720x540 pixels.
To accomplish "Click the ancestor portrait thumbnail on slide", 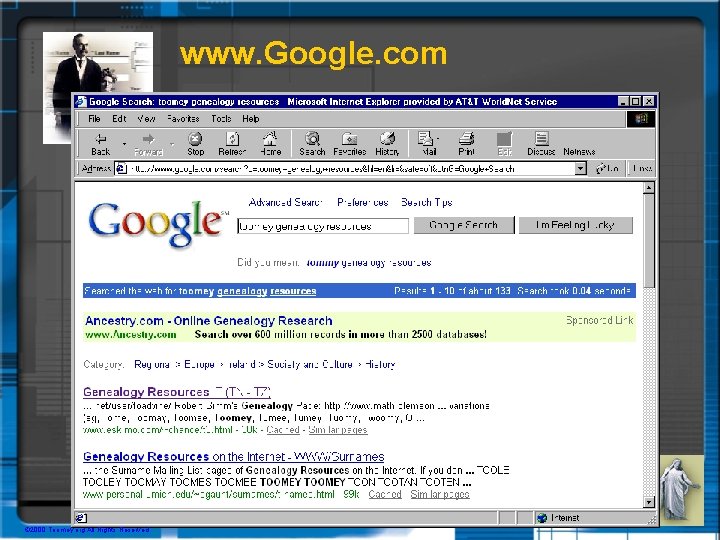I will [x=98, y=87].
